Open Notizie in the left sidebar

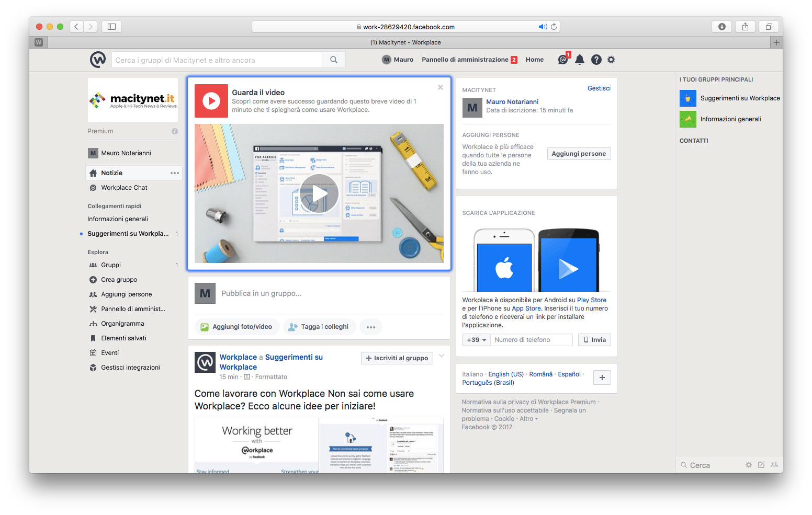coord(134,173)
